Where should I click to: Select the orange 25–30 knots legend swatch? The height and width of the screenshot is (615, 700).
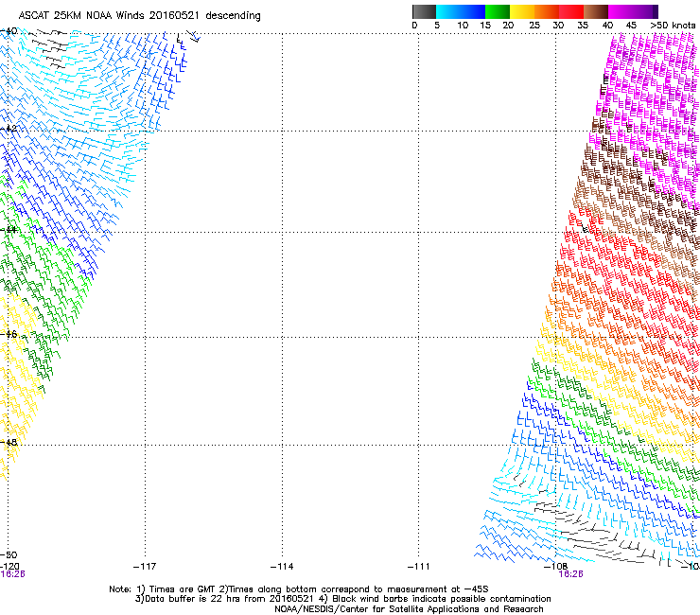tap(547, 11)
